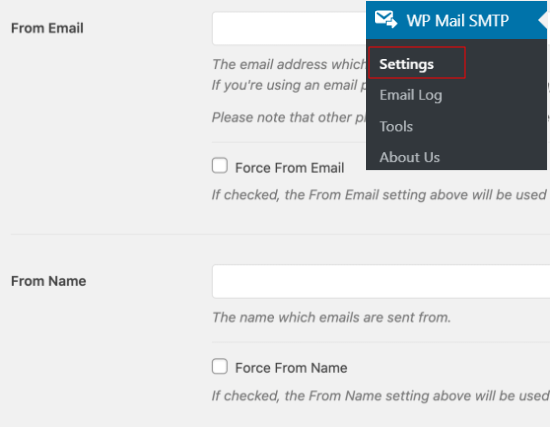Image resolution: width=550 pixels, height=427 pixels.
Task: Click the WP Mail SMTP envelope icon
Action: tap(386, 19)
